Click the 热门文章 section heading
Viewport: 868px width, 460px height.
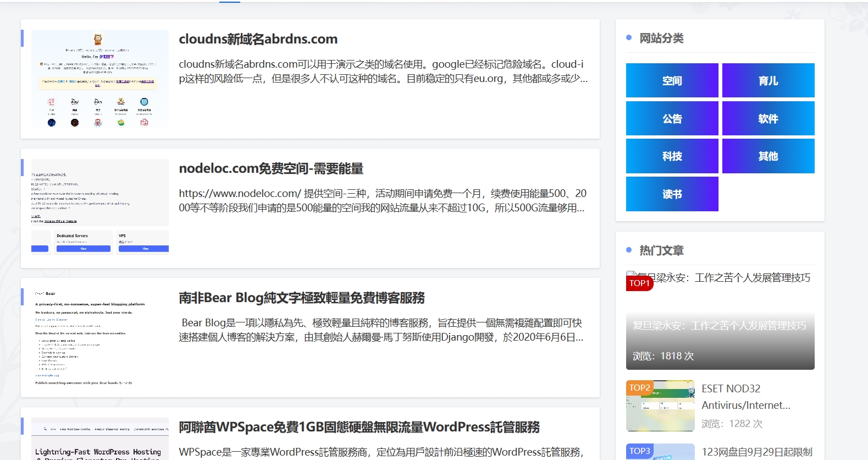tap(661, 250)
